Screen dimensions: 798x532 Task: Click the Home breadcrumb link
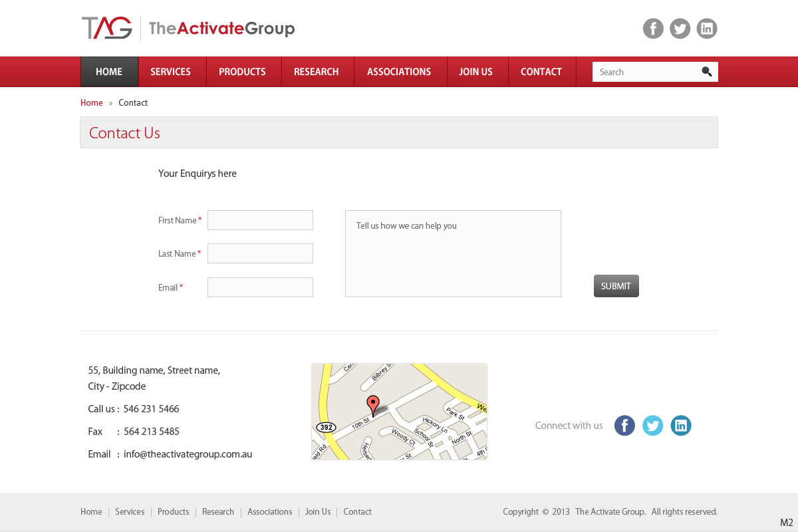click(x=91, y=102)
